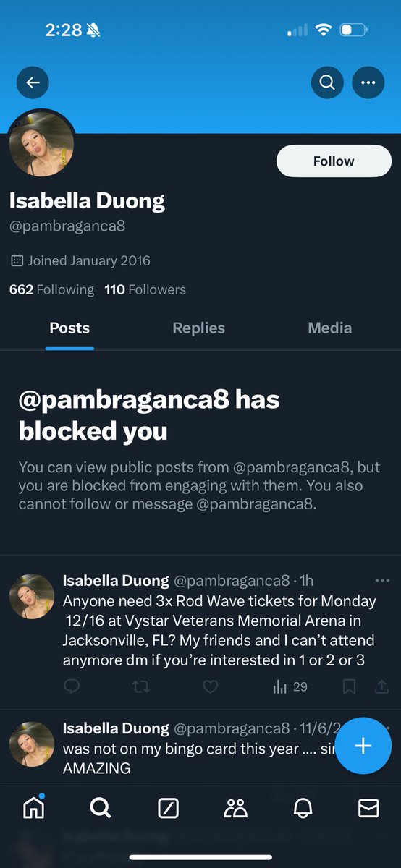
Task: Open Messages envelope in bottom bar
Action: tap(369, 809)
